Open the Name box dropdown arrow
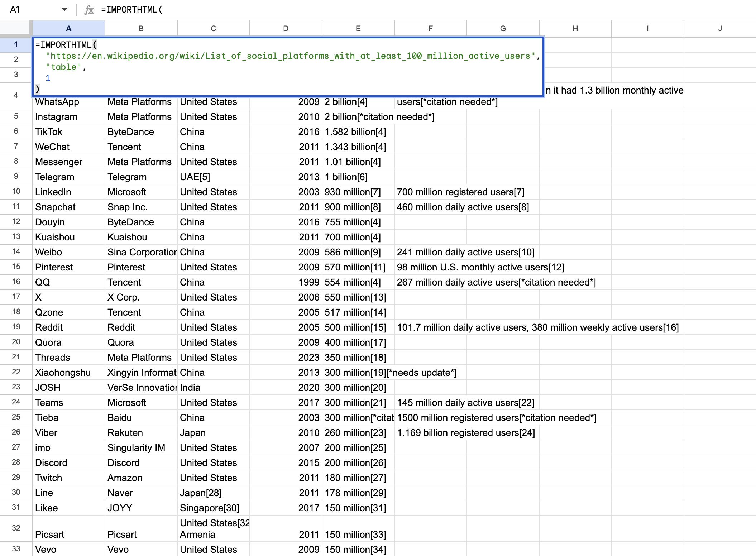Viewport: 756px width, 556px height. tap(64, 10)
